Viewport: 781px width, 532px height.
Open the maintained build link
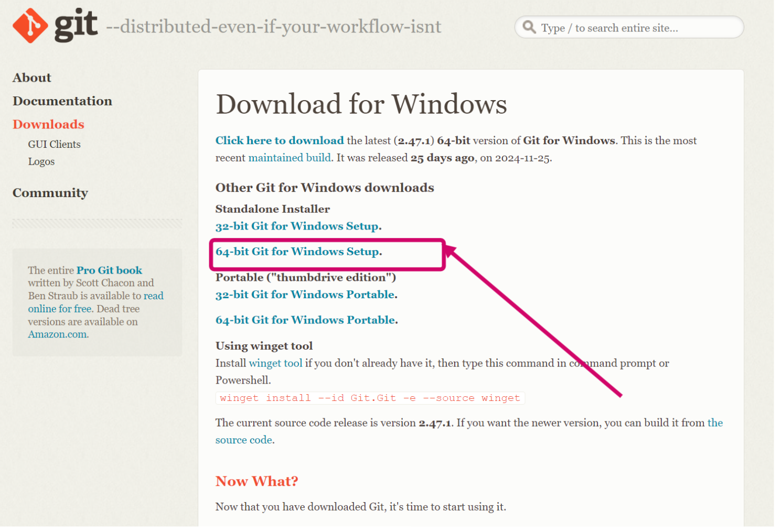tap(289, 157)
